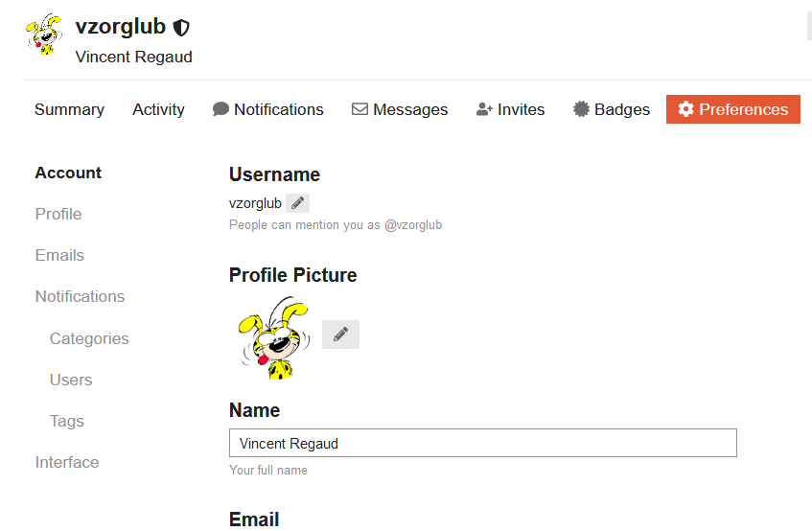This screenshot has width=812, height=531.
Task: Click the small avatar in the header
Action: (x=44, y=35)
